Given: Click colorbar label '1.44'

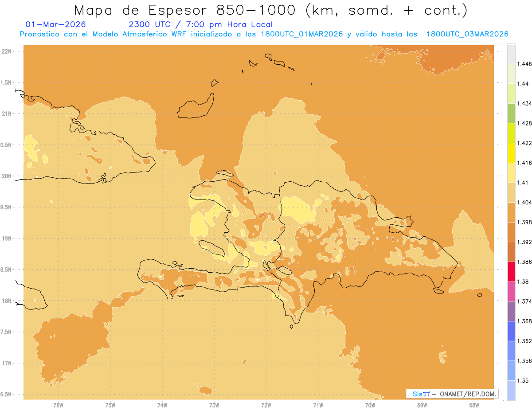Looking at the screenshot, I should pos(523,84).
